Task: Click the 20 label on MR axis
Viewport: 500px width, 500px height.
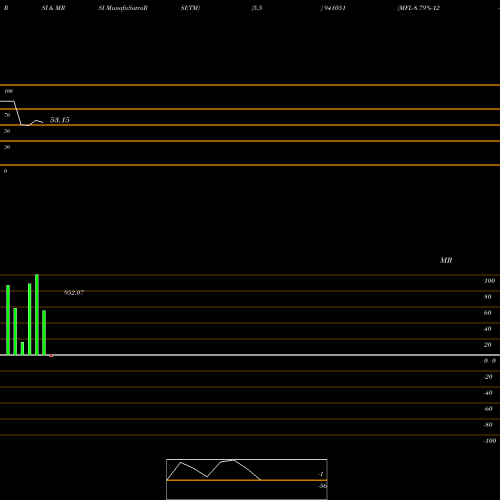Action: coord(488,345)
